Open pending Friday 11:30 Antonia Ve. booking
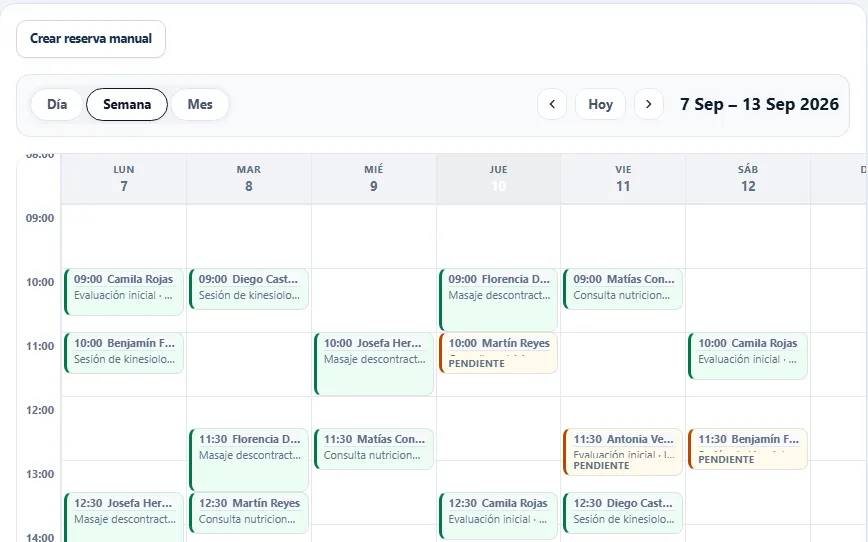This screenshot has height=542, width=868. (623, 452)
